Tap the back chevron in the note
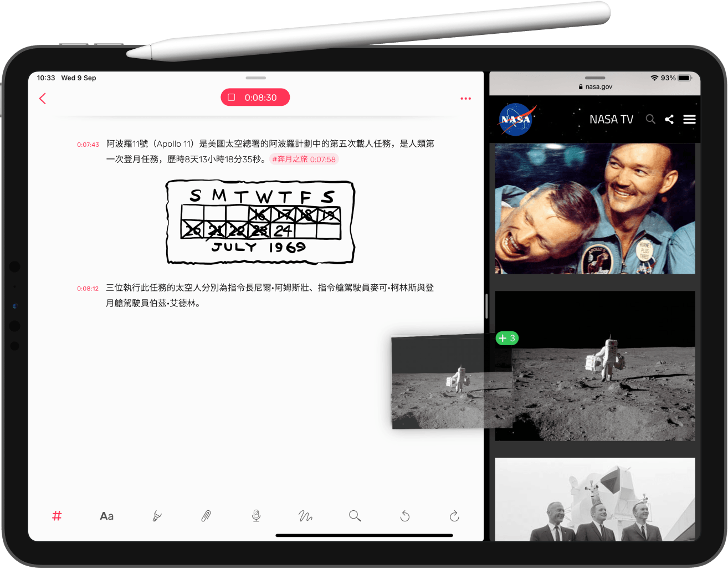Image resolution: width=728 pixels, height=569 pixels. tap(43, 99)
